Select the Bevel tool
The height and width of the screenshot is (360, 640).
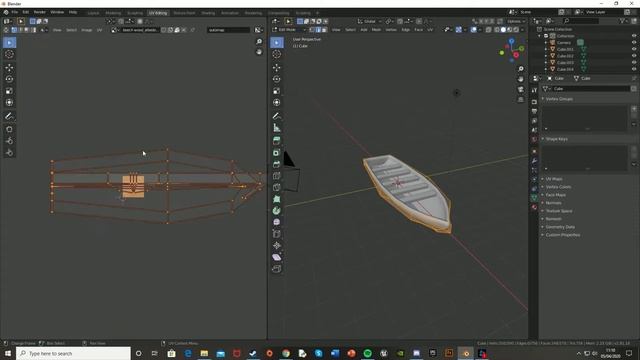[277, 164]
